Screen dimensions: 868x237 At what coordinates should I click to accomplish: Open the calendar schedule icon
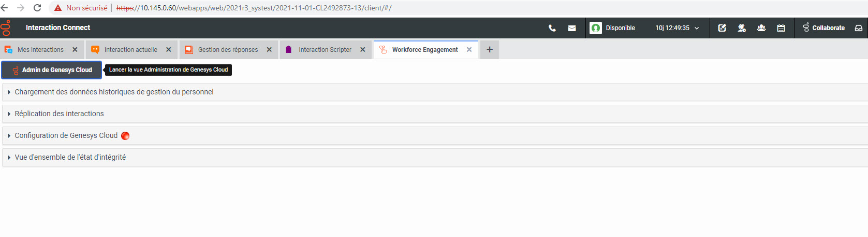pos(781,28)
